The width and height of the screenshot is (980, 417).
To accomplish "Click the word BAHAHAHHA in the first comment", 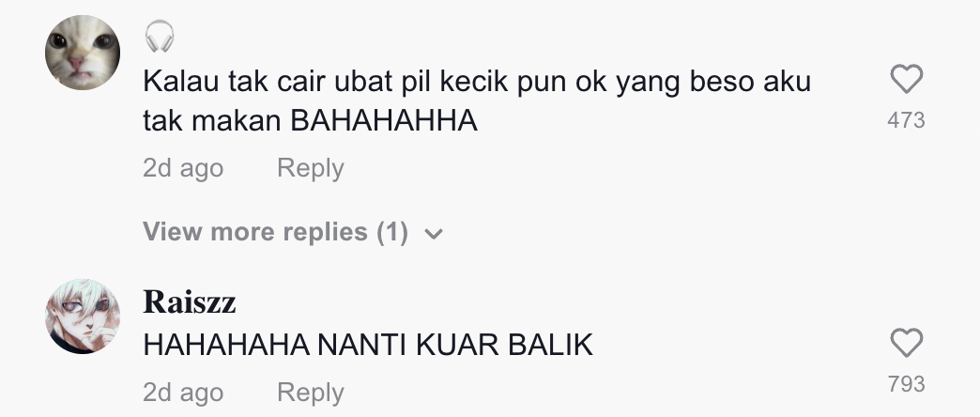I will [x=384, y=120].
